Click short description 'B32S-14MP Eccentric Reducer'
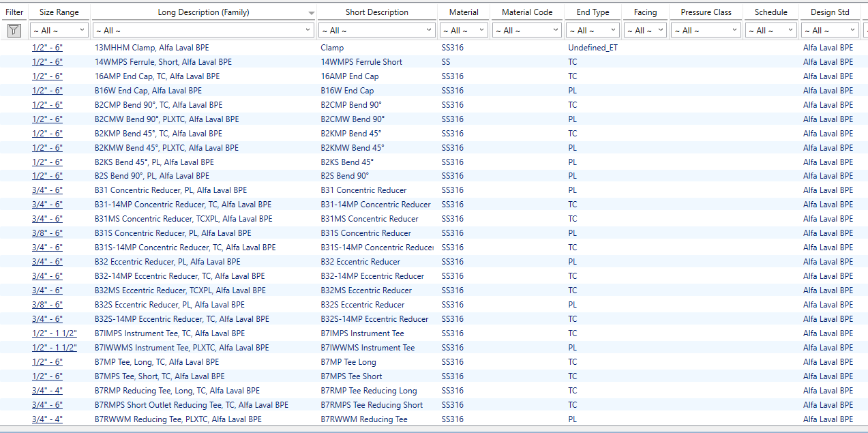This screenshot has height=433, width=868. coord(375,319)
